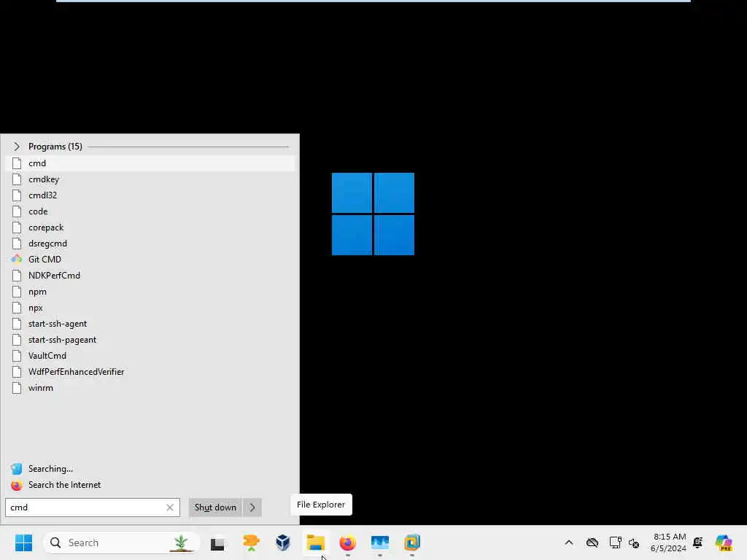Open the Shut down options arrow
The height and width of the screenshot is (560, 747).
pos(252,507)
